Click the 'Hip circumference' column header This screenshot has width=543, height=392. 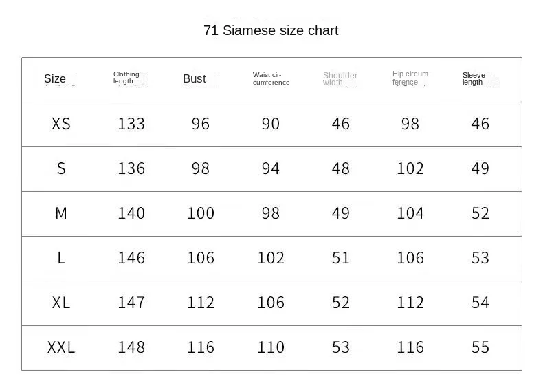tap(411, 78)
